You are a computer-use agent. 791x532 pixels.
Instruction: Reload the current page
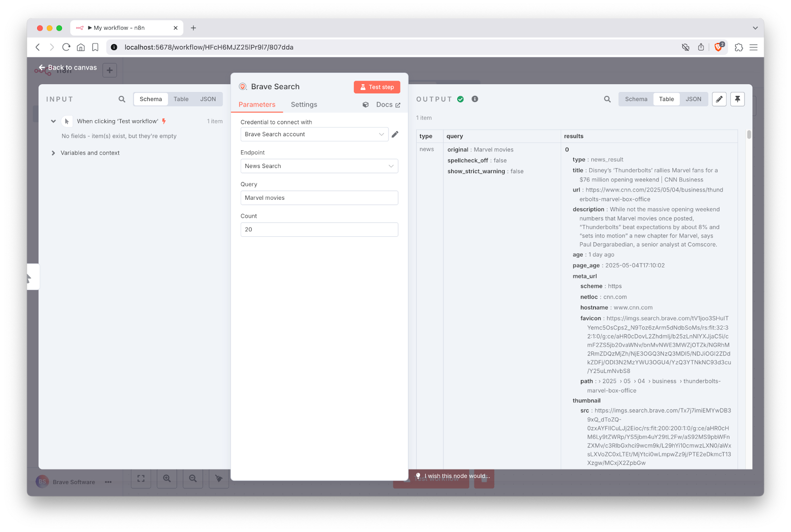[x=66, y=47]
